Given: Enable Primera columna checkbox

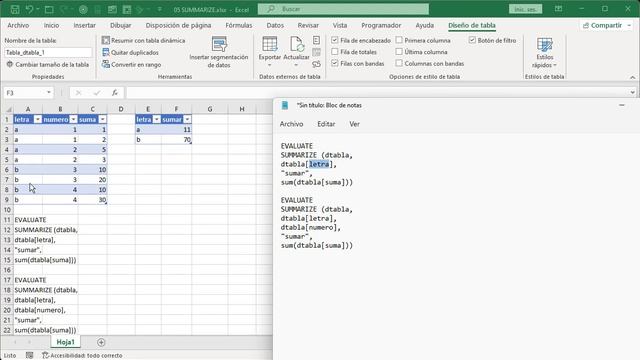Looking at the screenshot, I should (x=399, y=40).
